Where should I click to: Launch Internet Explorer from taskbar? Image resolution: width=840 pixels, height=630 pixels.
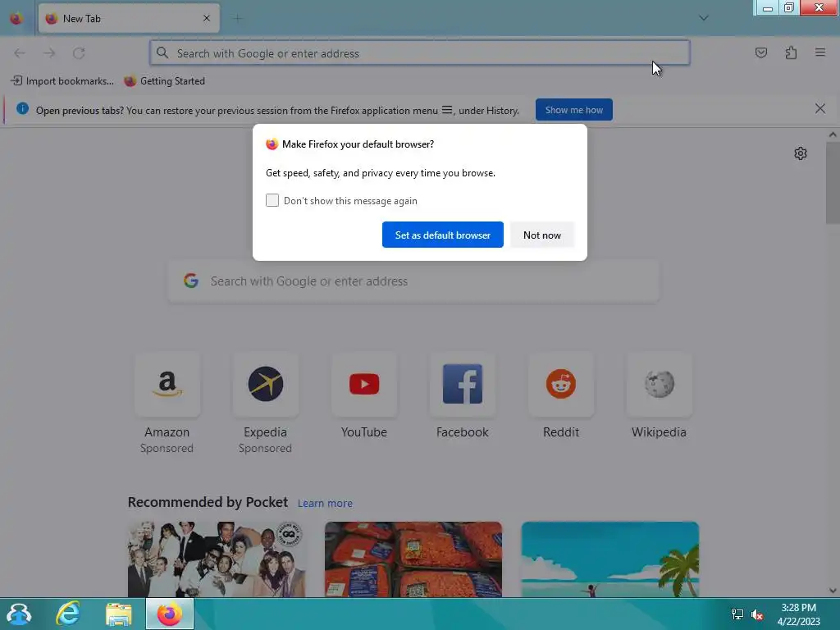point(68,614)
